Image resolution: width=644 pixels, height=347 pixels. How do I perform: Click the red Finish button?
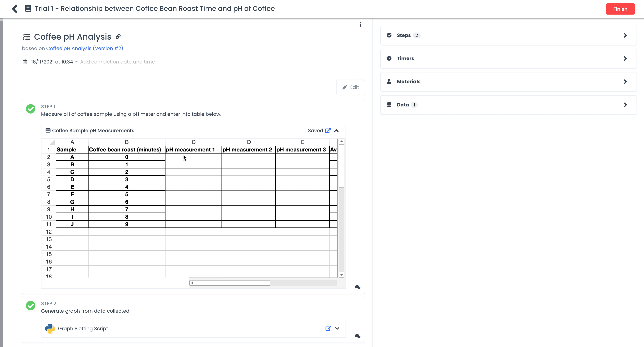tap(620, 9)
